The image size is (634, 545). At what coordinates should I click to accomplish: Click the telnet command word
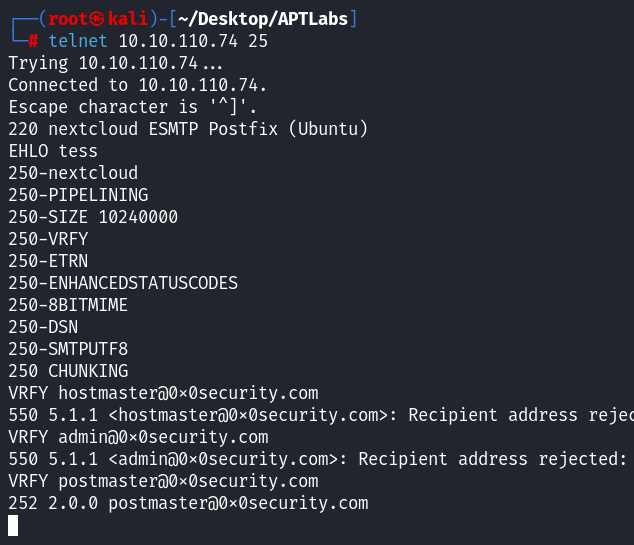(x=77, y=41)
